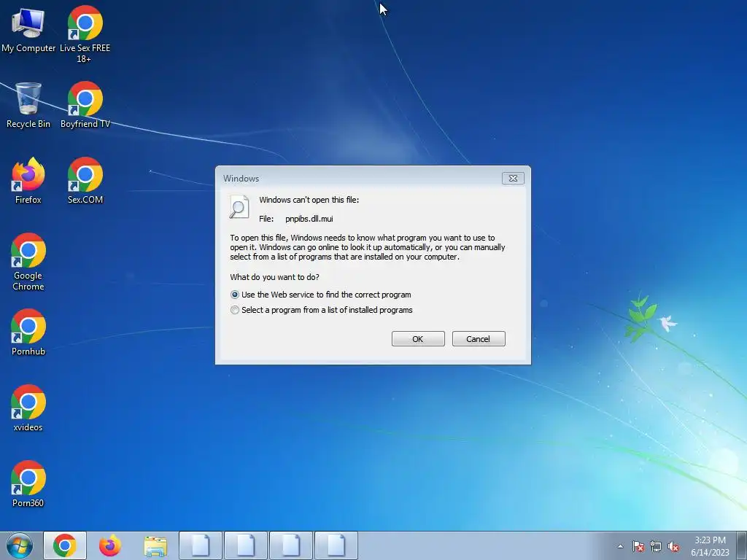Select fourth blank document taskbar item
747x560 pixels.
(336, 545)
